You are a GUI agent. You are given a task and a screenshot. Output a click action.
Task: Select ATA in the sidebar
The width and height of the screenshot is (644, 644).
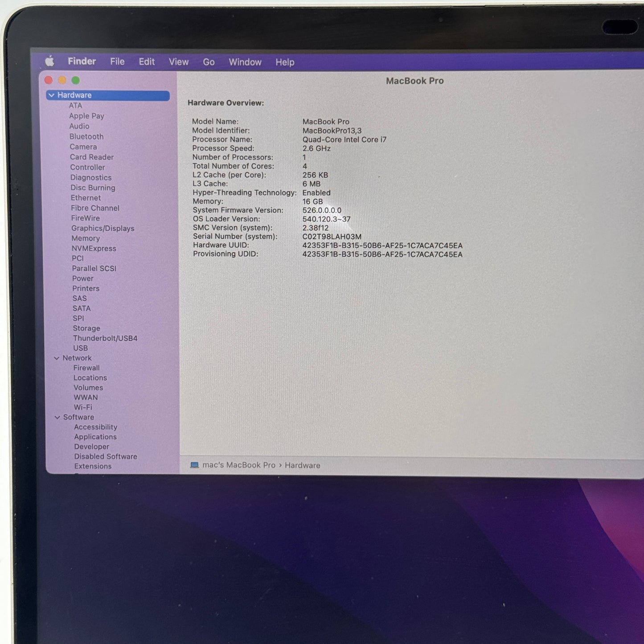pos(75,106)
